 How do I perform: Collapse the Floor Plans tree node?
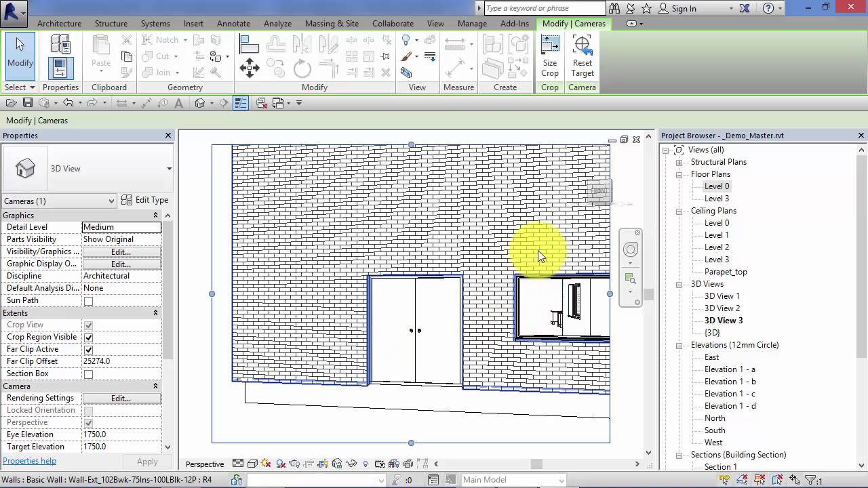tap(679, 175)
